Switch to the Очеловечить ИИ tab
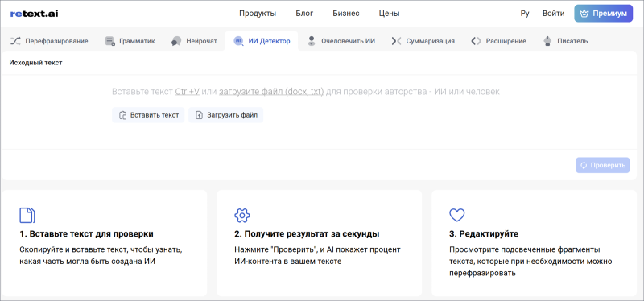Screen dimensions: 644x301 point(341,41)
